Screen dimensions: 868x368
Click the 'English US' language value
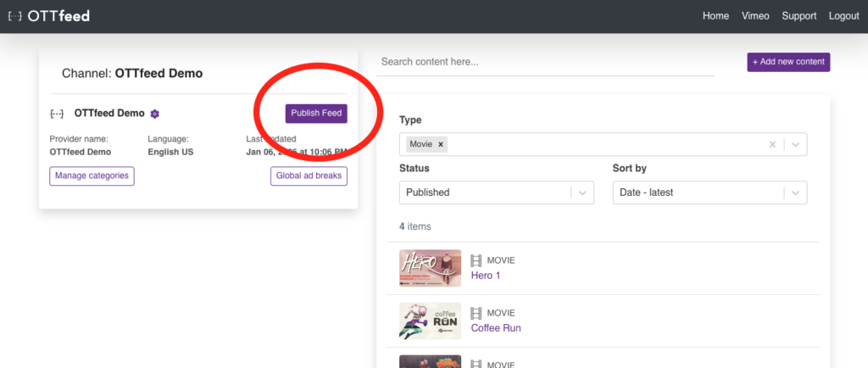170,152
